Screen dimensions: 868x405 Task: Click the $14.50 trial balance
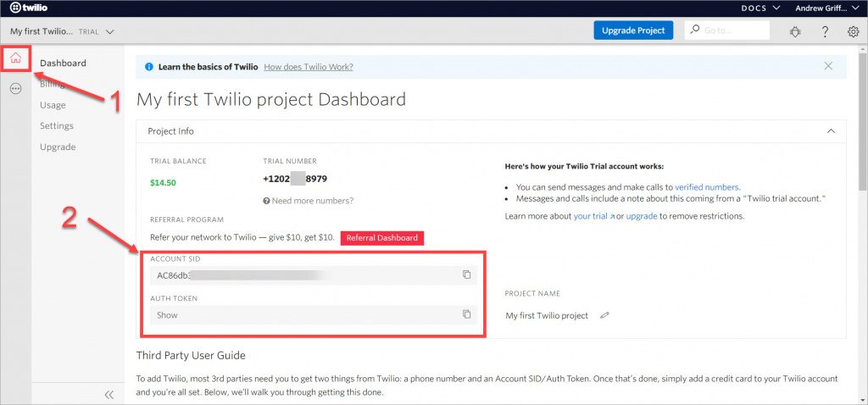point(163,182)
